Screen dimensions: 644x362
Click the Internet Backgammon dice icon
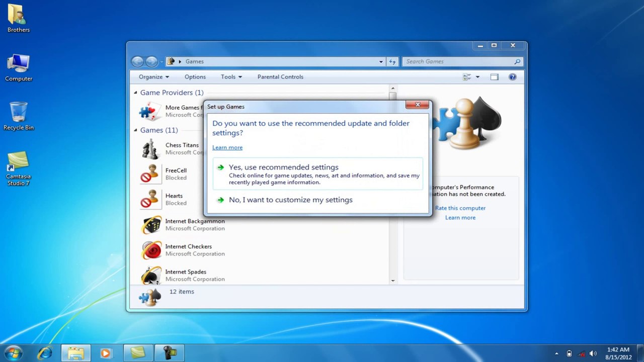(x=151, y=225)
